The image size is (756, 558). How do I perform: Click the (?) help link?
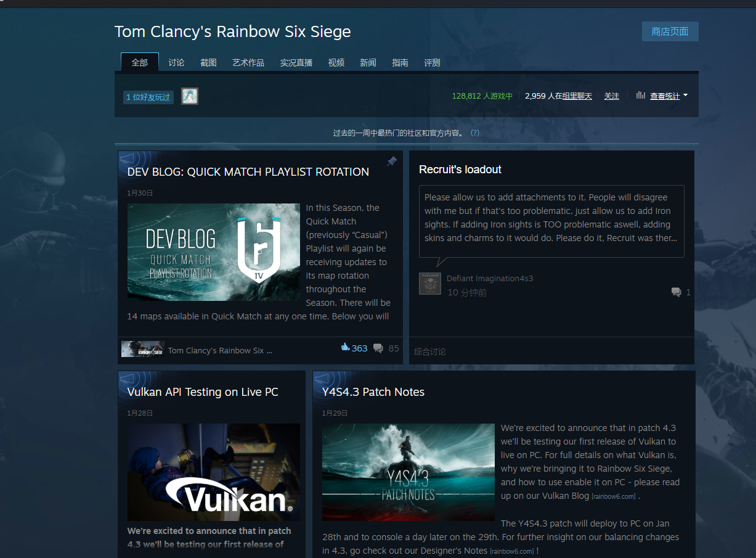pos(475,133)
